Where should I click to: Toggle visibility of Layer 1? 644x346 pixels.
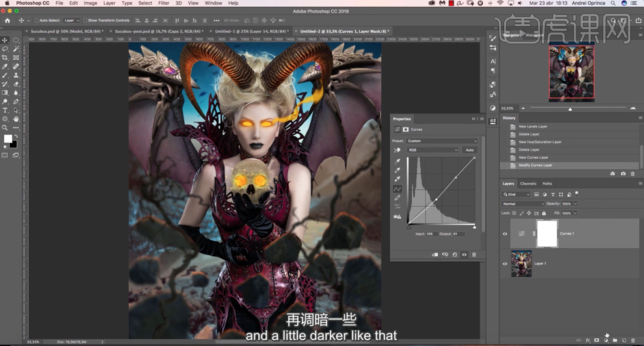tap(505, 263)
